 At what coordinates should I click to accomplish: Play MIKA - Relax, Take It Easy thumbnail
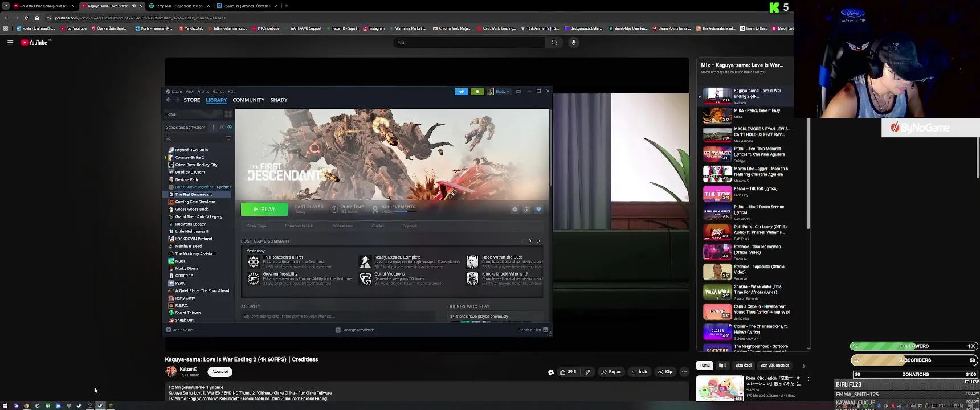717,116
